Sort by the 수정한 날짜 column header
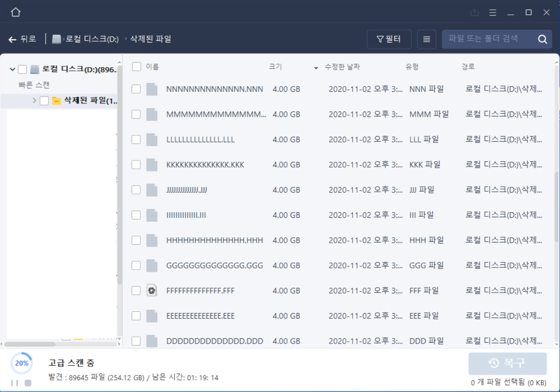The height and width of the screenshot is (392, 560). [x=342, y=67]
